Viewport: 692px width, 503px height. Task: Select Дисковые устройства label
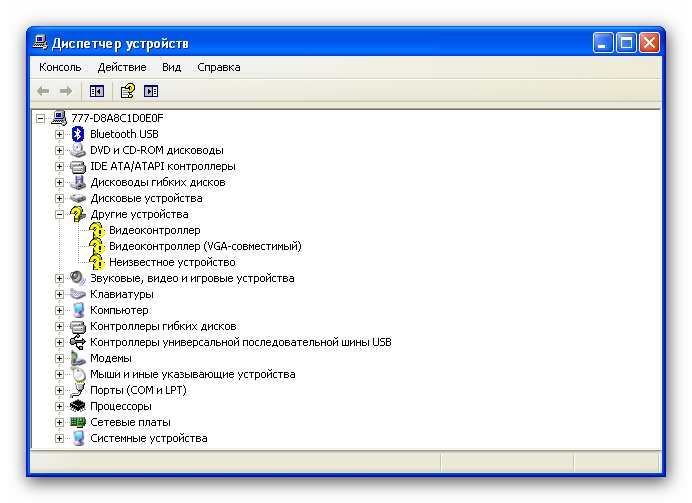coord(146,198)
